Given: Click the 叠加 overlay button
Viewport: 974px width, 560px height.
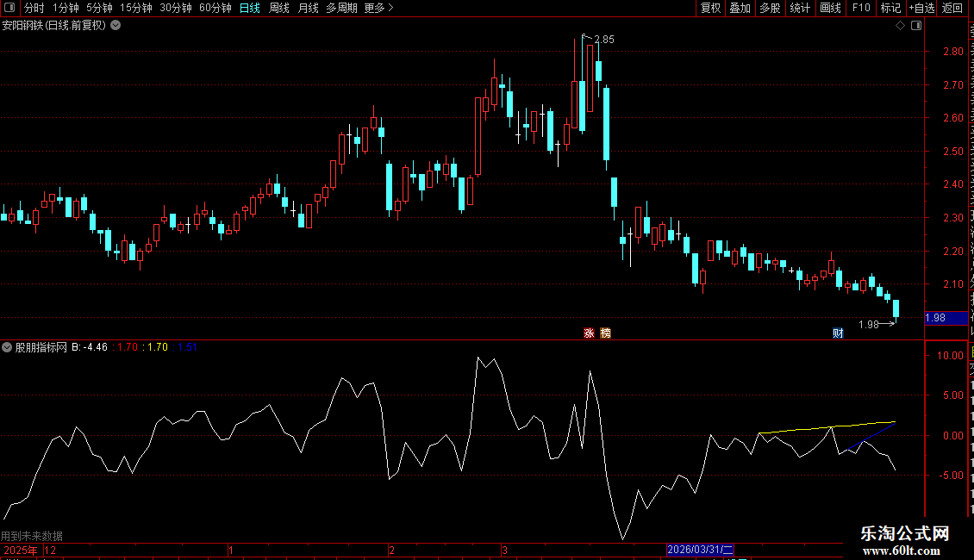Looking at the screenshot, I should pyautogui.click(x=740, y=8).
